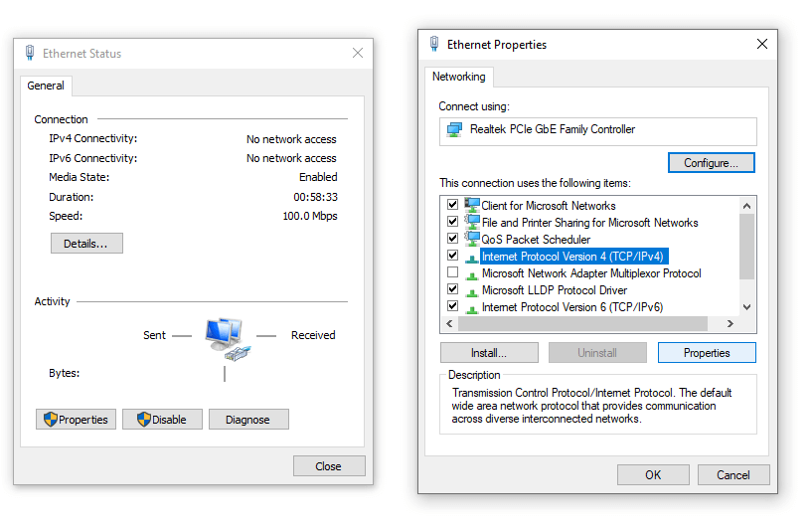Click the items list scroll left arrow
Screen dimensions: 812x530
pyautogui.click(x=449, y=324)
